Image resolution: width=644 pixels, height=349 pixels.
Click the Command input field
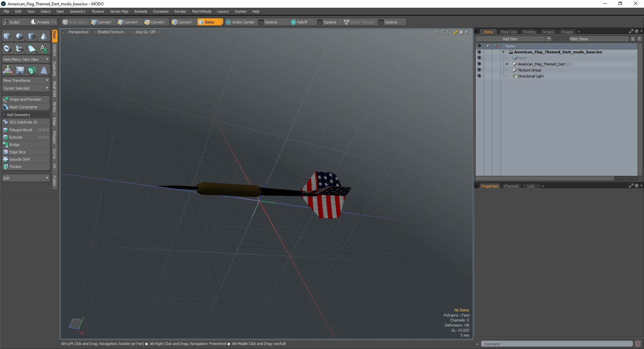click(557, 344)
